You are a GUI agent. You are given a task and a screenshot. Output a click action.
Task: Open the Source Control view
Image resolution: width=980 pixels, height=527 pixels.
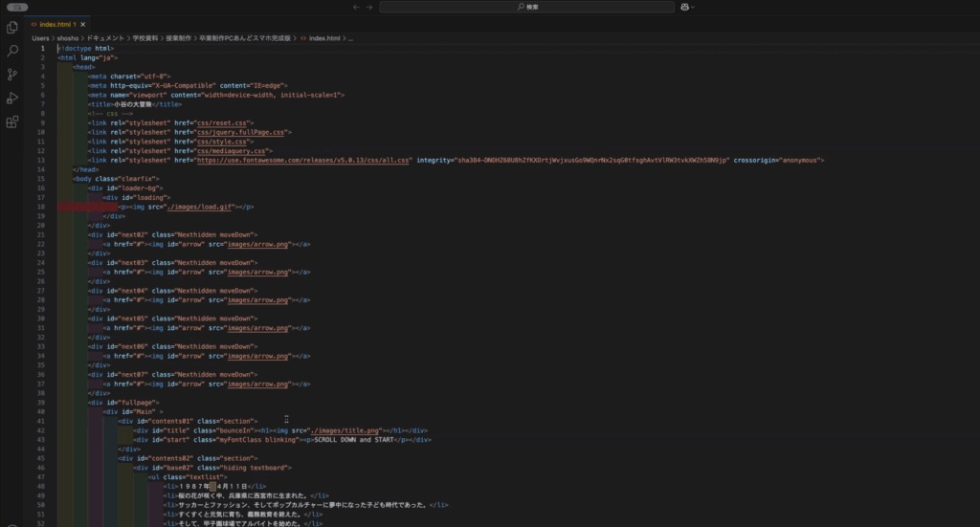[12, 75]
